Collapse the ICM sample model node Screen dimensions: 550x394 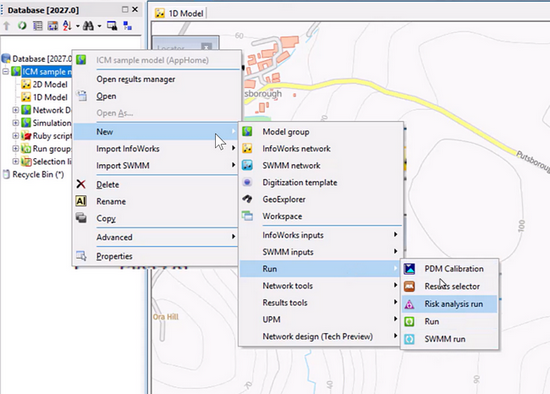point(6,72)
